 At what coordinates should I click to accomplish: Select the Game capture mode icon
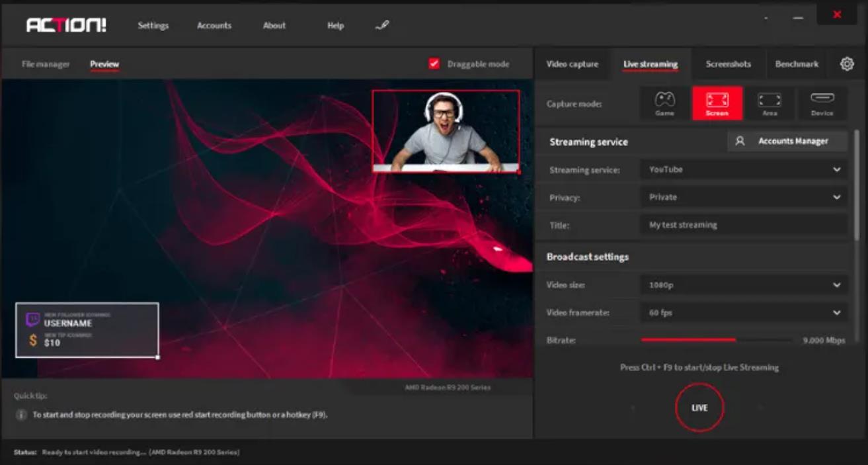[x=664, y=103]
